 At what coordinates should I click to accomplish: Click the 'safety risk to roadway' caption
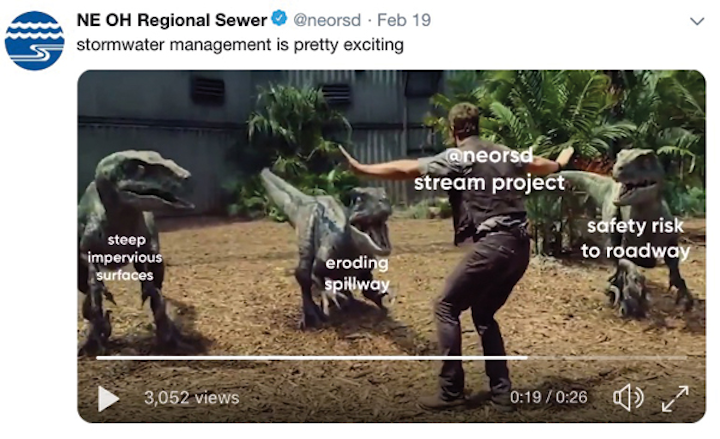point(636,238)
